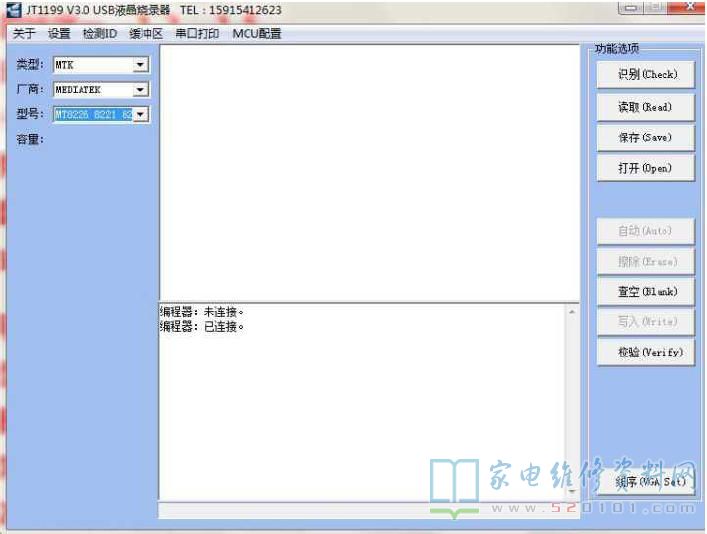Open the 串口打印 menu
The image size is (707, 534).
[x=198, y=33]
